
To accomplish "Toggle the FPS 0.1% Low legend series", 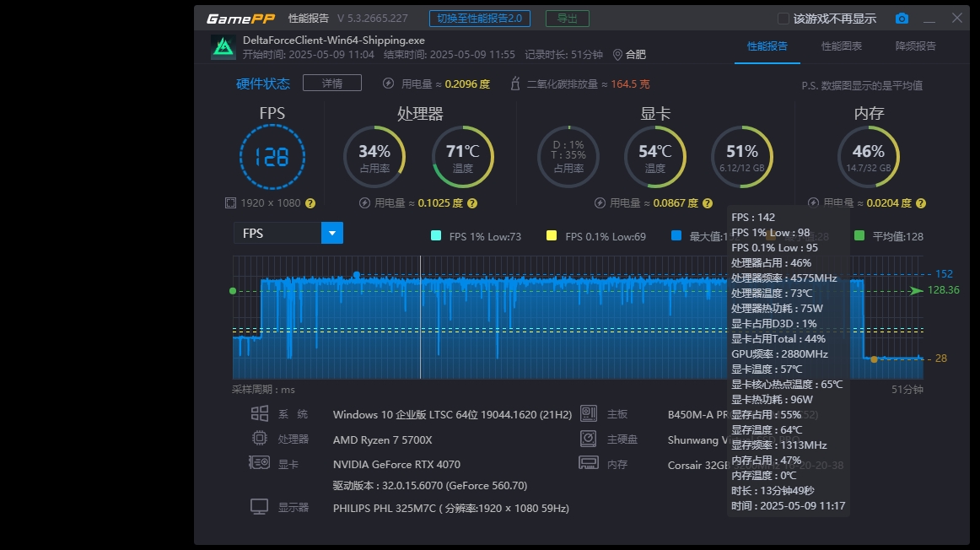I will point(552,236).
